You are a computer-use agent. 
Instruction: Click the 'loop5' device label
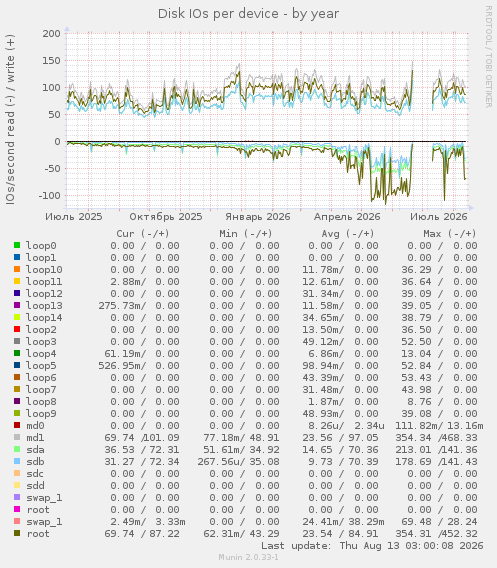click(x=41, y=366)
